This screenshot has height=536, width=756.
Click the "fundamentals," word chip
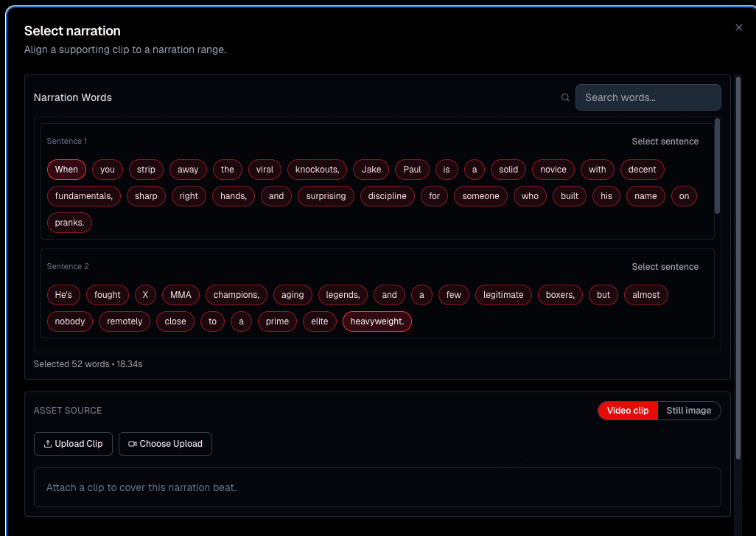pos(83,196)
